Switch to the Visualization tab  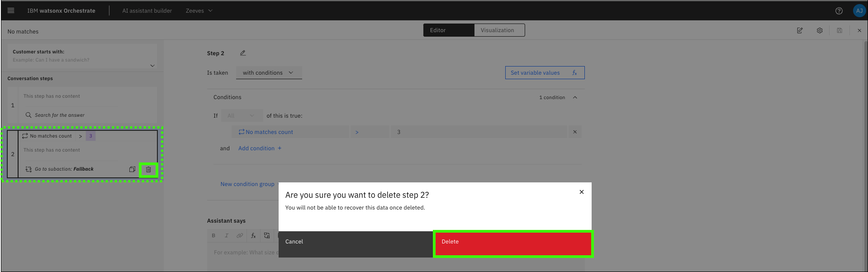click(x=498, y=30)
